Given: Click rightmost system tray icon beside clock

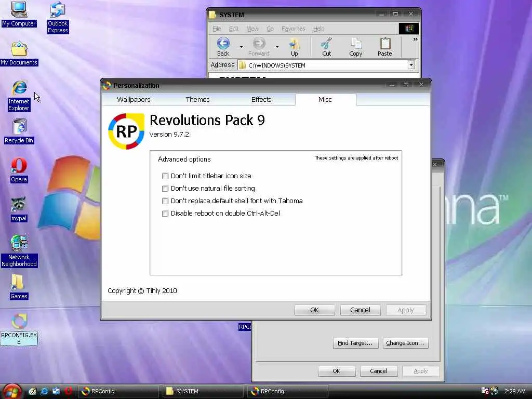Looking at the screenshot, I should [495, 391].
